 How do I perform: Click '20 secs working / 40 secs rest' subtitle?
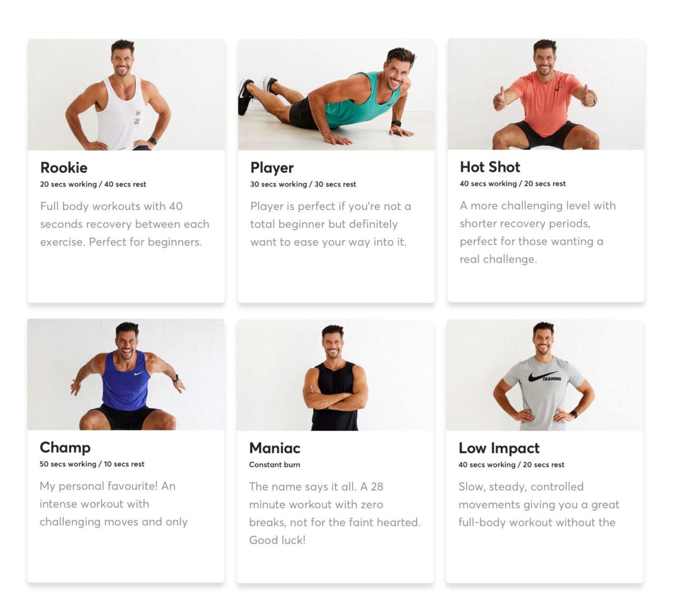[x=93, y=184]
